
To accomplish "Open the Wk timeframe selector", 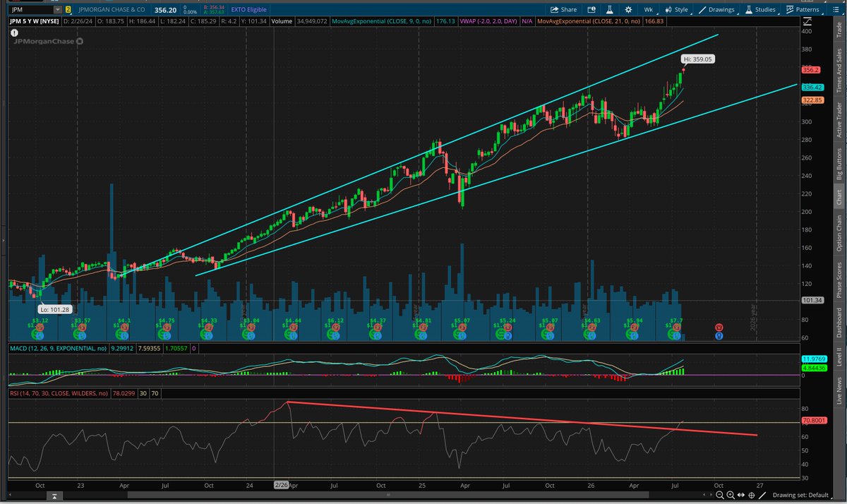I will pos(649,10).
